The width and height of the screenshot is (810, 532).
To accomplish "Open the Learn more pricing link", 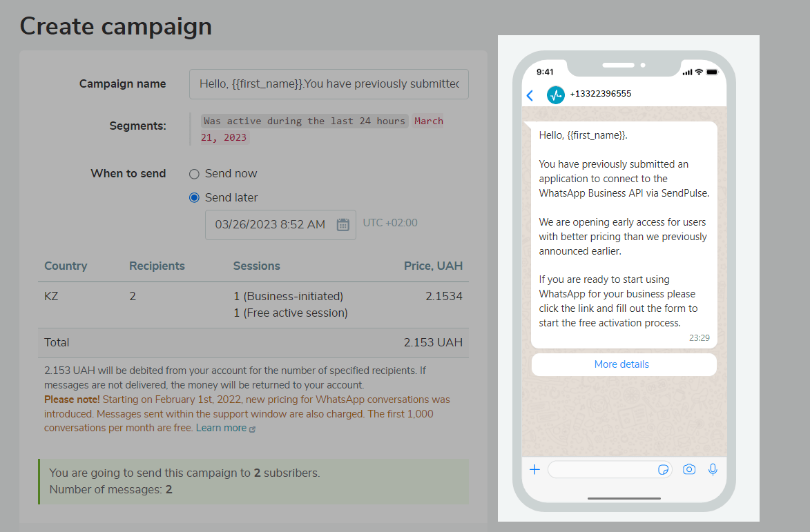I will (x=221, y=428).
